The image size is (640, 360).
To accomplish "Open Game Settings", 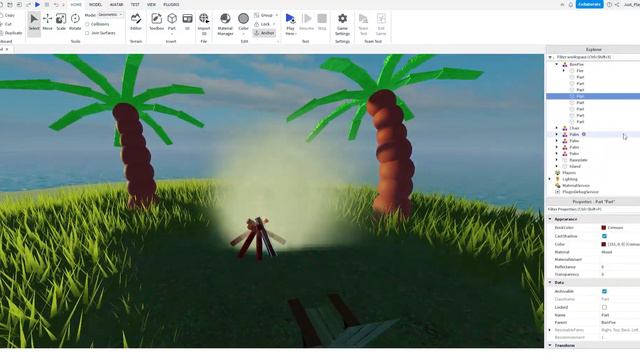I will 342,24.
